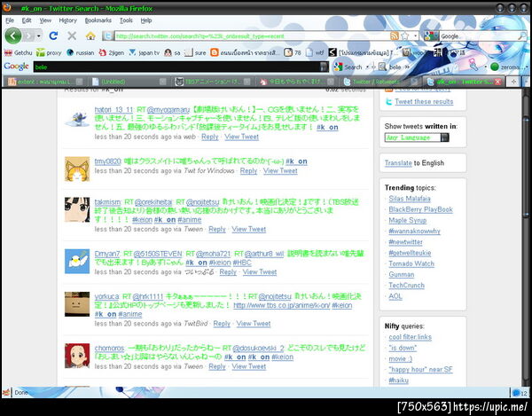Click Reply on the takmism tweet

coord(217,229)
